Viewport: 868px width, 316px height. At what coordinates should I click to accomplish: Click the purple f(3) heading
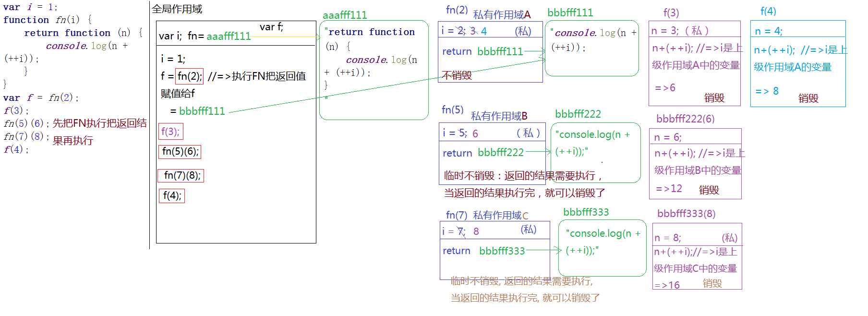click(671, 13)
